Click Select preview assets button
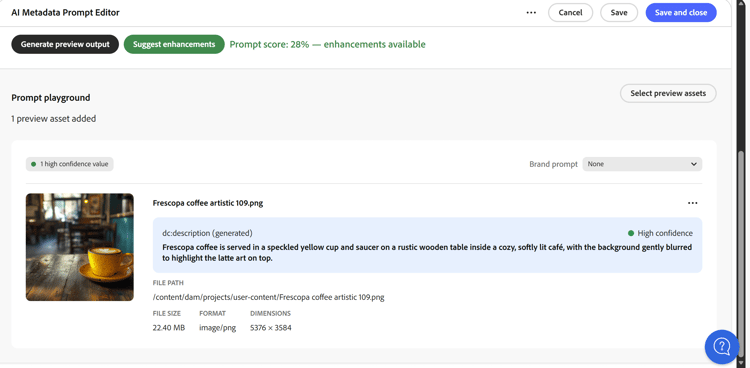This screenshot has height=368, width=750. [x=668, y=93]
